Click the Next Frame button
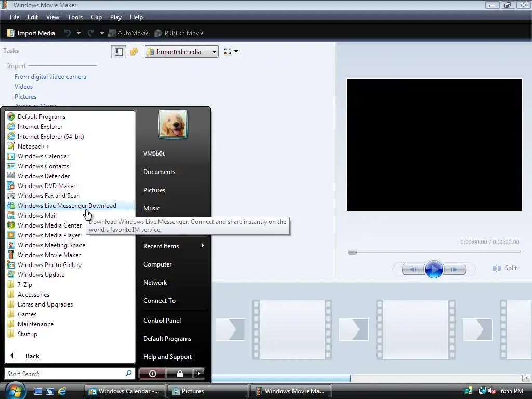The width and height of the screenshot is (532, 399). click(x=454, y=270)
